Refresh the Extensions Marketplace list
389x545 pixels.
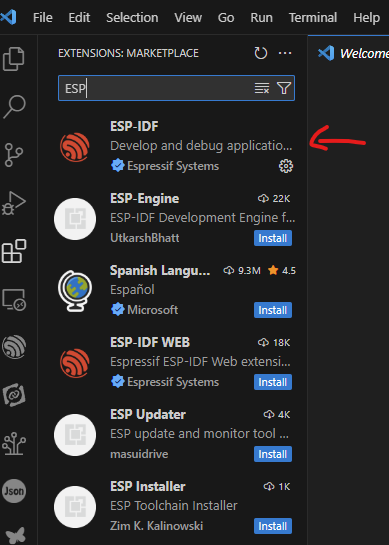point(261,53)
